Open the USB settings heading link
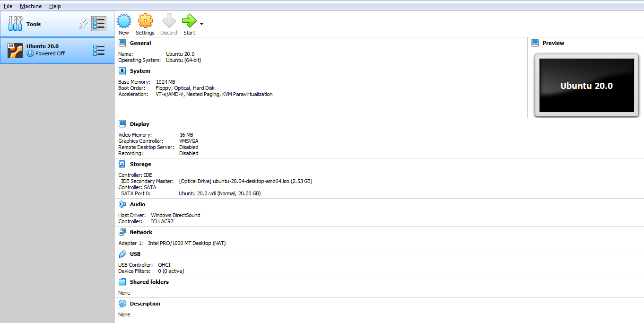The image size is (644, 323). pos(135,254)
